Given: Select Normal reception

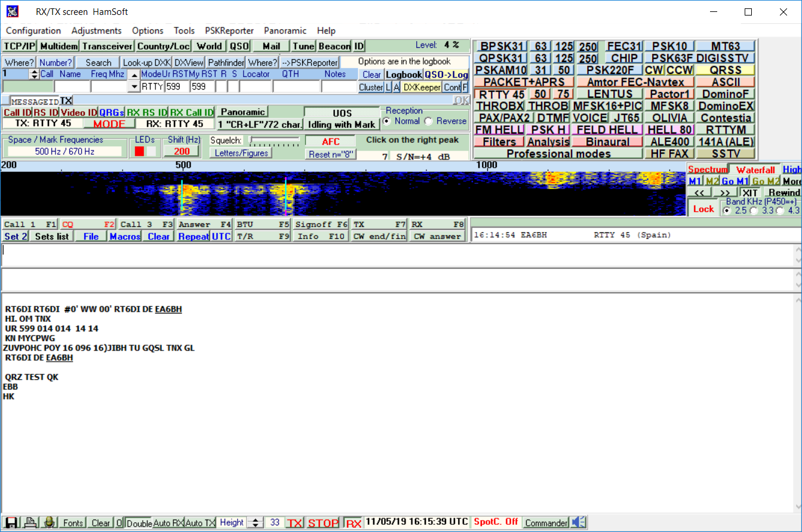Looking at the screenshot, I should coord(387,121).
